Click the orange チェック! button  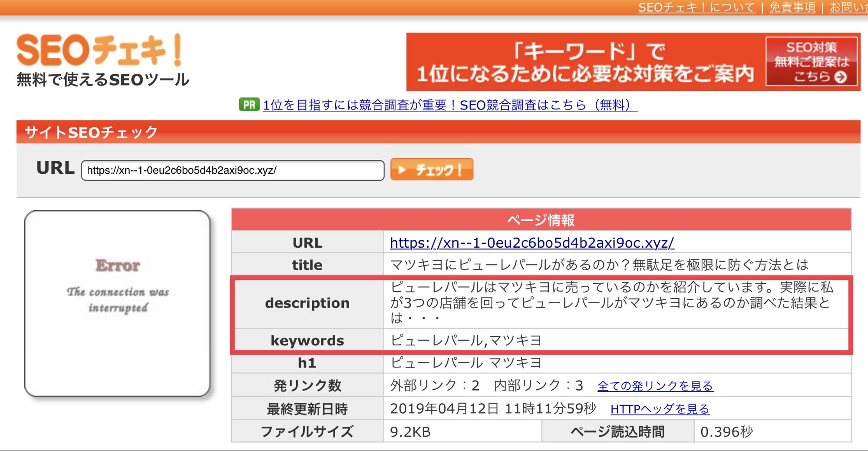pos(432,169)
